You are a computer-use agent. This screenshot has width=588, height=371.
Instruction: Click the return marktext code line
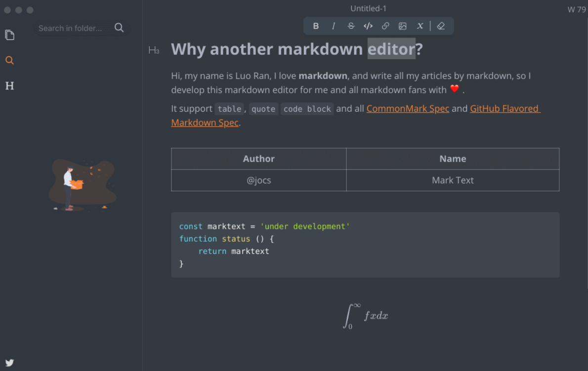click(x=233, y=251)
